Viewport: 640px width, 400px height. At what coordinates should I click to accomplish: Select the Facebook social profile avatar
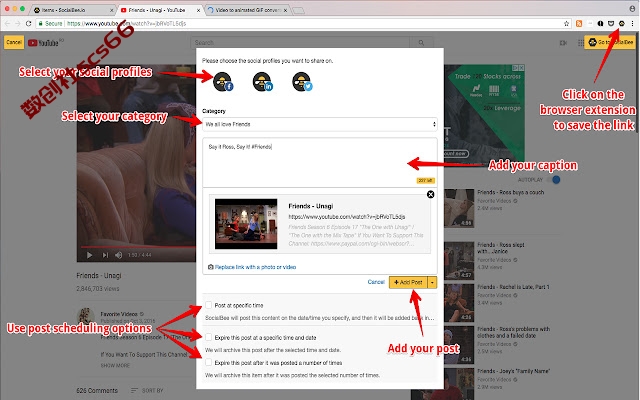223,82
